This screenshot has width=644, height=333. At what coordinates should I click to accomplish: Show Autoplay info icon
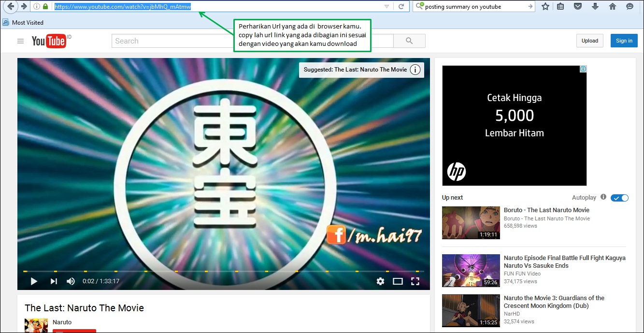coord(603,197)
